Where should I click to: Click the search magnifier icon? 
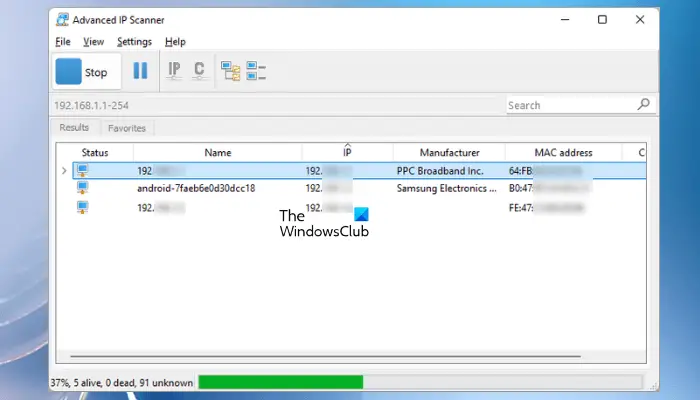643,104
